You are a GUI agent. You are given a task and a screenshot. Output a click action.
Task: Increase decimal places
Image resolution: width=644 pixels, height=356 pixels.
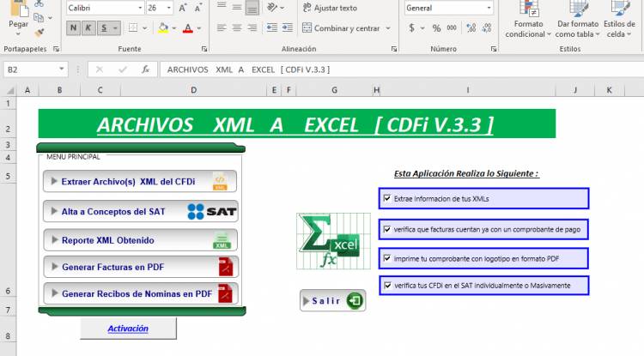click(471, 28)
